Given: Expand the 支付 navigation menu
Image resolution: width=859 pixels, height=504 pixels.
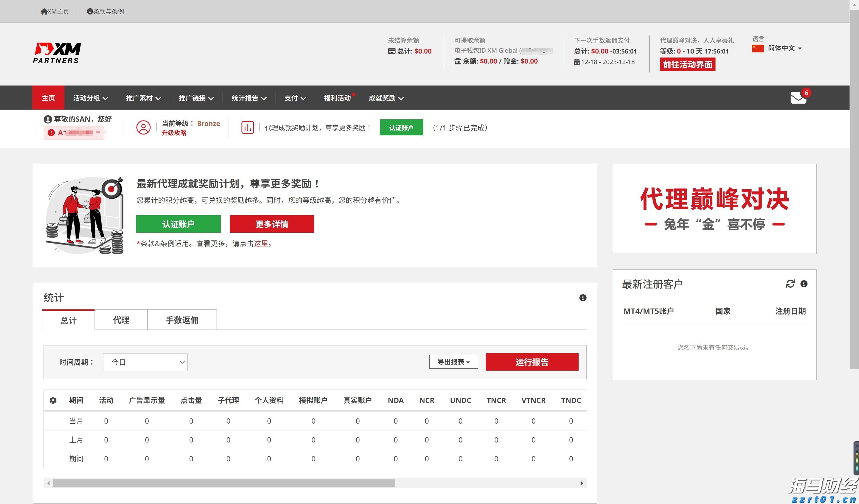Looking at the screenshot, I should tap(294, 98).
